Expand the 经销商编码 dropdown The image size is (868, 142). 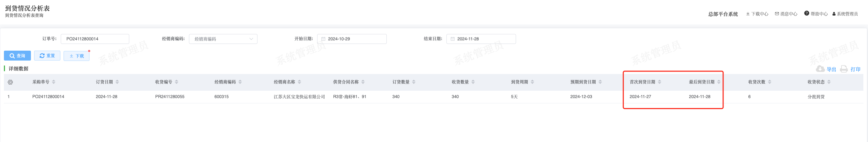point(251,39)
